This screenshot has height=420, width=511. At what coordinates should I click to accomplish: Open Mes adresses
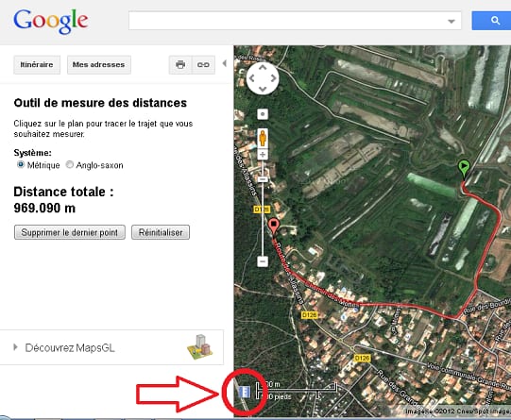99,65
